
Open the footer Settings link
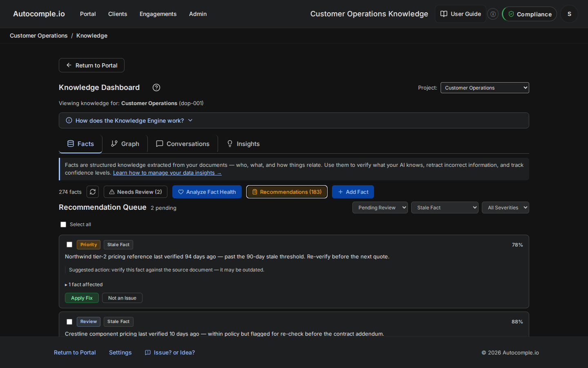pyautogui.click(x=120, y=352)
